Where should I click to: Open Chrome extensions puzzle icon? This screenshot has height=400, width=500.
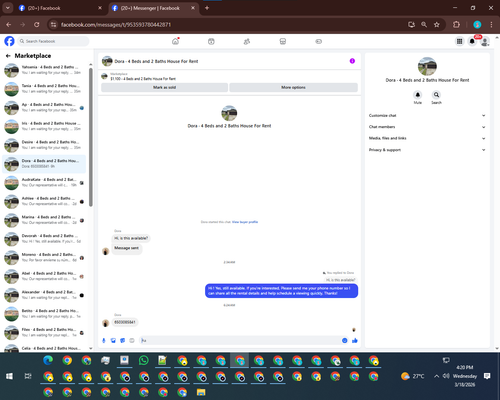(456, 25)
